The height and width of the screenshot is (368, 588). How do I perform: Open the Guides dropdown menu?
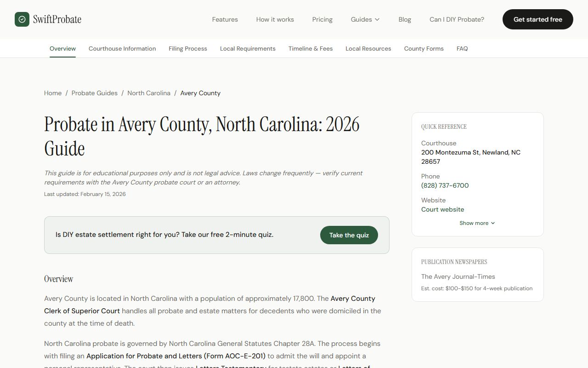365,19
